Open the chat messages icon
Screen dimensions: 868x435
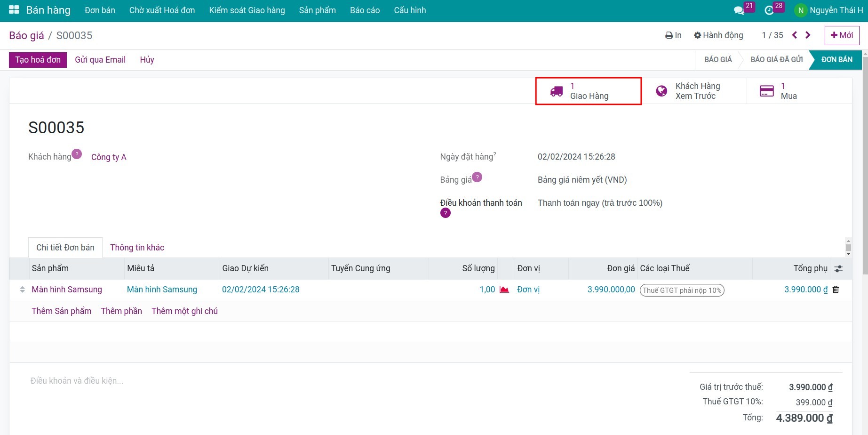(739, 10)
